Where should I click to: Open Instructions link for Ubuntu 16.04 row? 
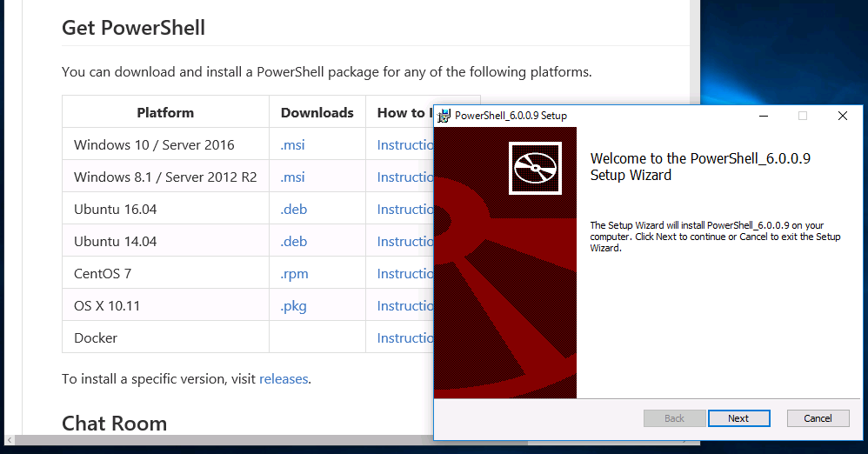click(405, 210)
